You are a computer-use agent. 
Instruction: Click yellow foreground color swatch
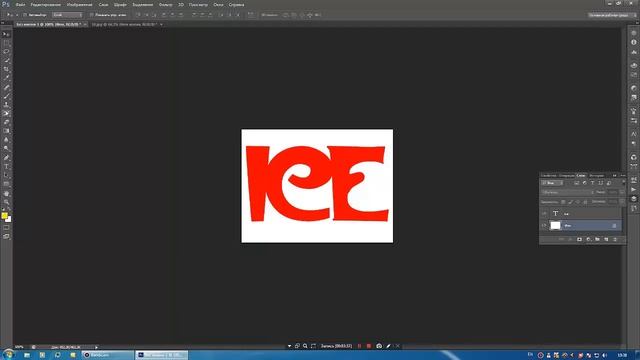(x=4, y=216)
